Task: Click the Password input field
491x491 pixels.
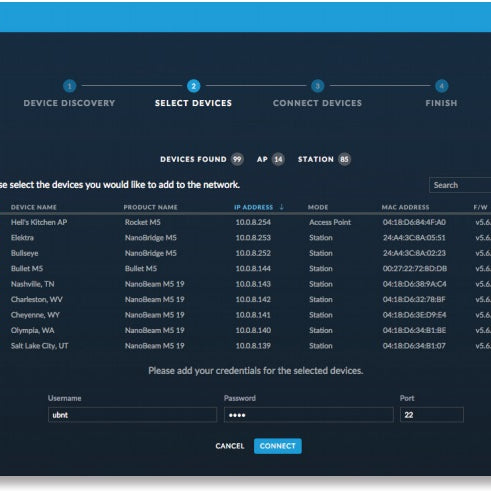Action: click(x=309, y=415)
